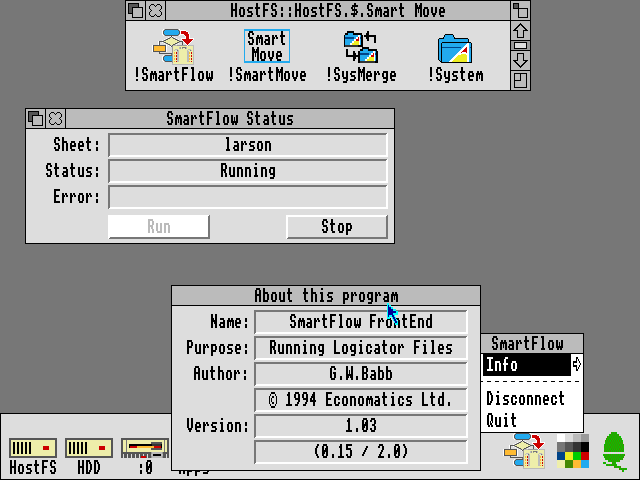
Task: Click the Purpose field Running Logicator Files
Action: coord(361,348)
